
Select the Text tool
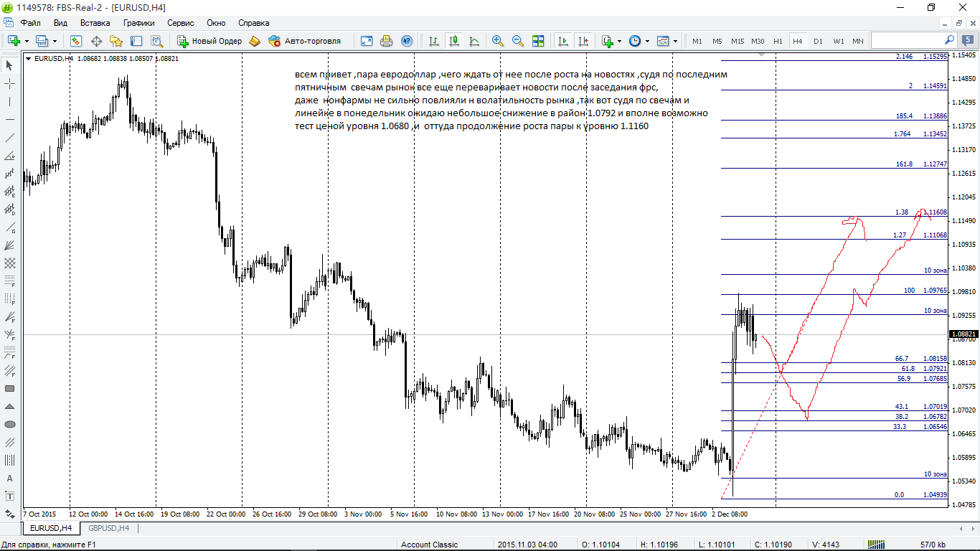(10, 479)
